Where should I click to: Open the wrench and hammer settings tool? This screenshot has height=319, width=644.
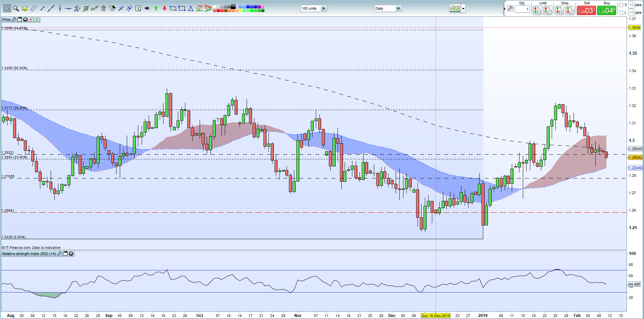click(112, 8)
